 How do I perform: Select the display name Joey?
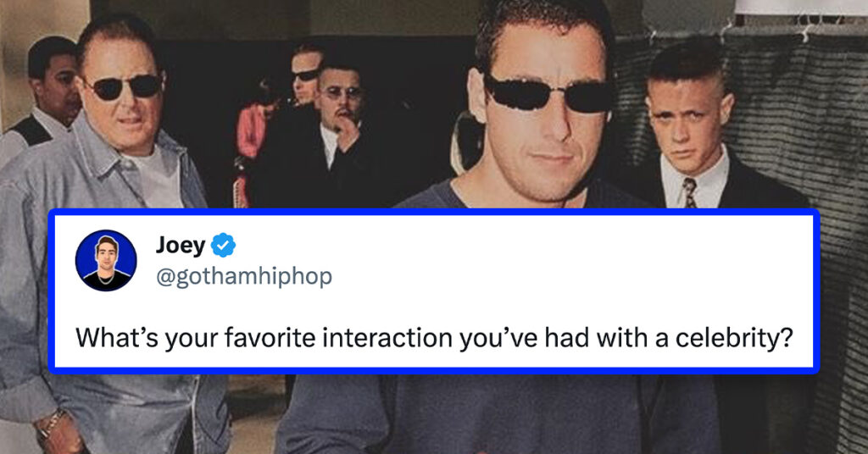pyautogui.click(x=181, y=245)
